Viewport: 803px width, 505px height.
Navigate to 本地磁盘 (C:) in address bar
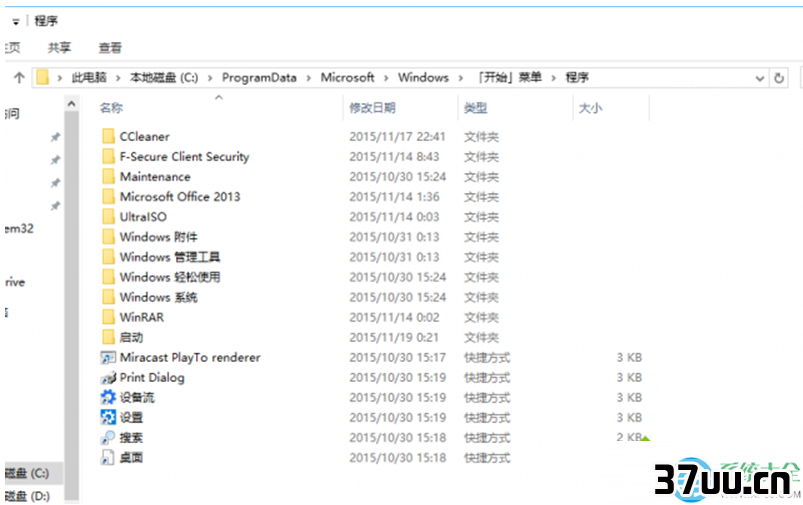(164, 77)
